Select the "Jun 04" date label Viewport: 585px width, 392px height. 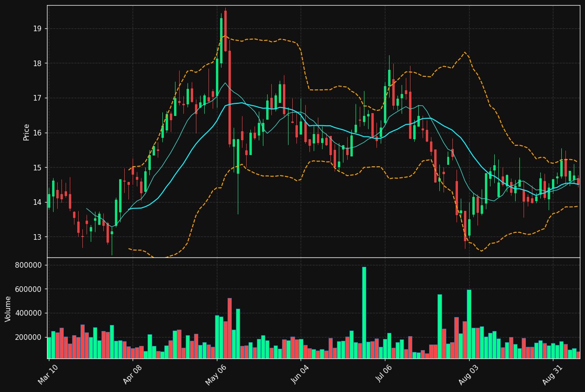click(x=301, y=374)
